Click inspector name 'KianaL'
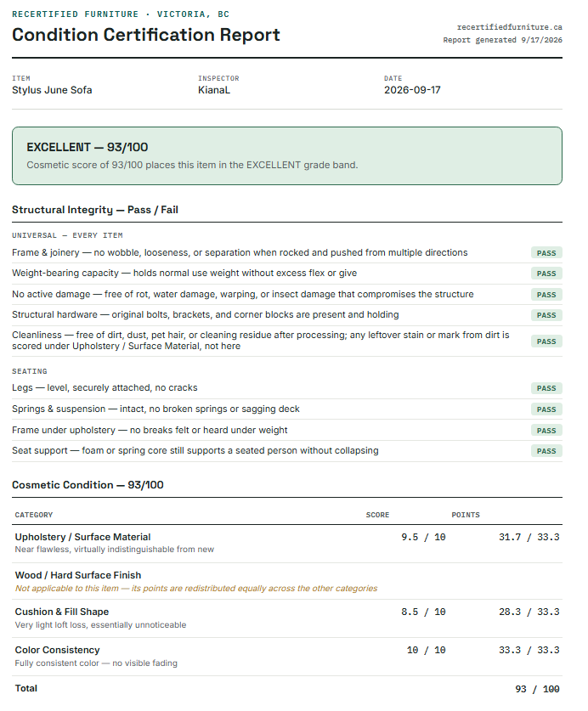The height and width of the screenshot is (711, 588). pyautogui.click(x=213, y=90)
